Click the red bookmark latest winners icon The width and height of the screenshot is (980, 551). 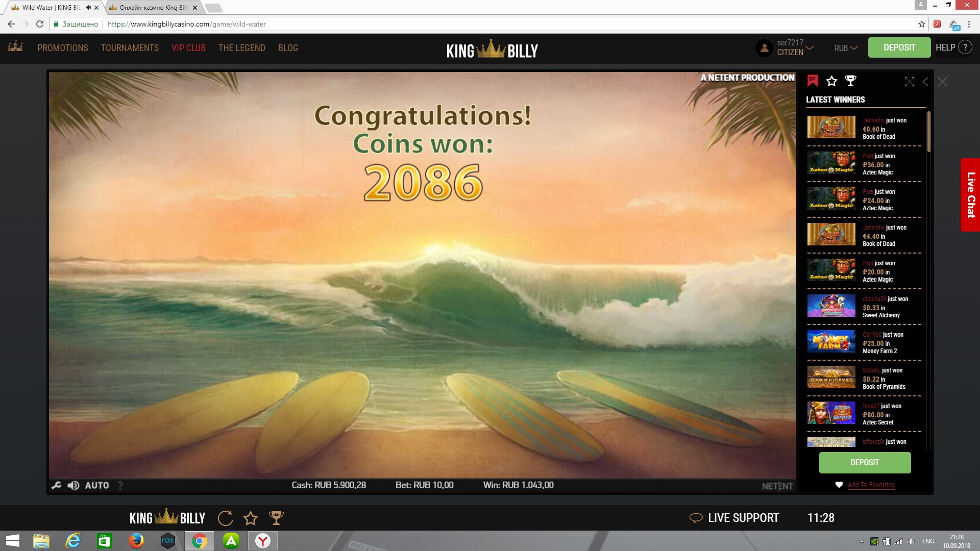813,81
